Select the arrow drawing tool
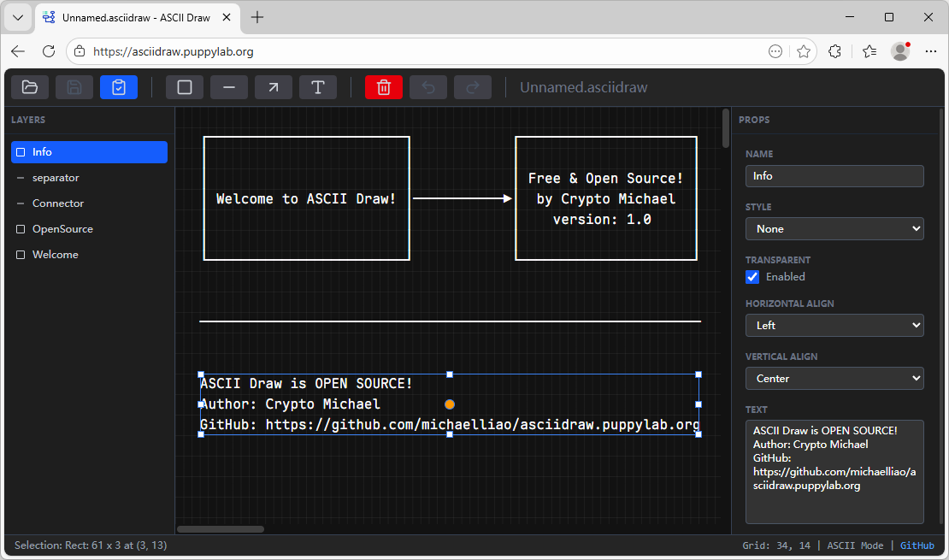 (274, 87)
